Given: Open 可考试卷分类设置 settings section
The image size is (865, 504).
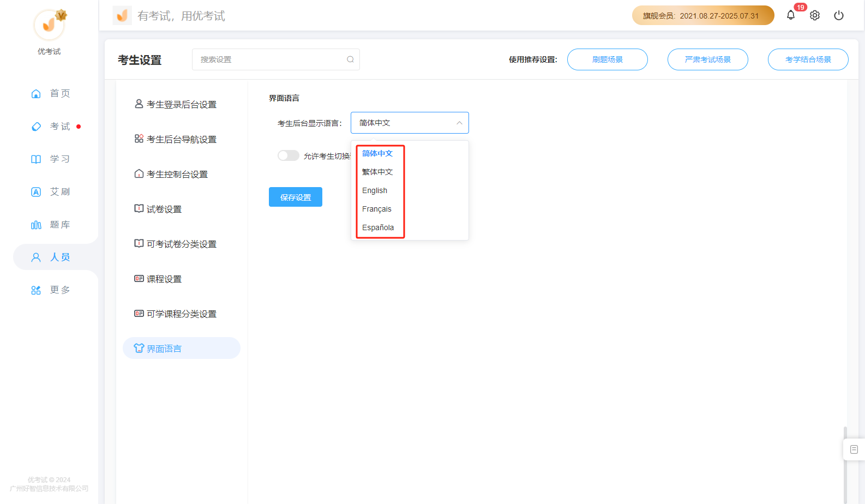Looking at the screenshot, I should pos(182,244).
